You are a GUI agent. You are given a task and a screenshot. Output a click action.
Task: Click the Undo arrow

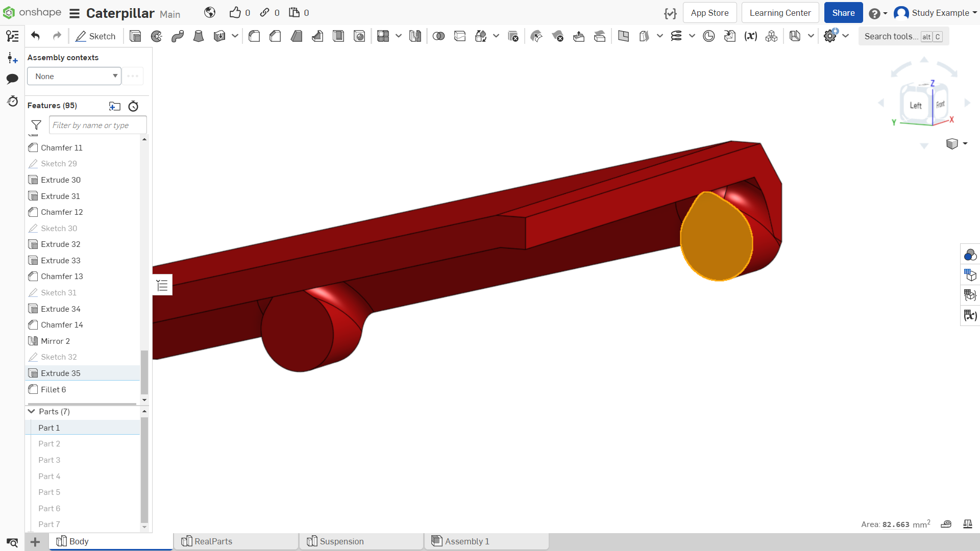click(x=35, y=36)
